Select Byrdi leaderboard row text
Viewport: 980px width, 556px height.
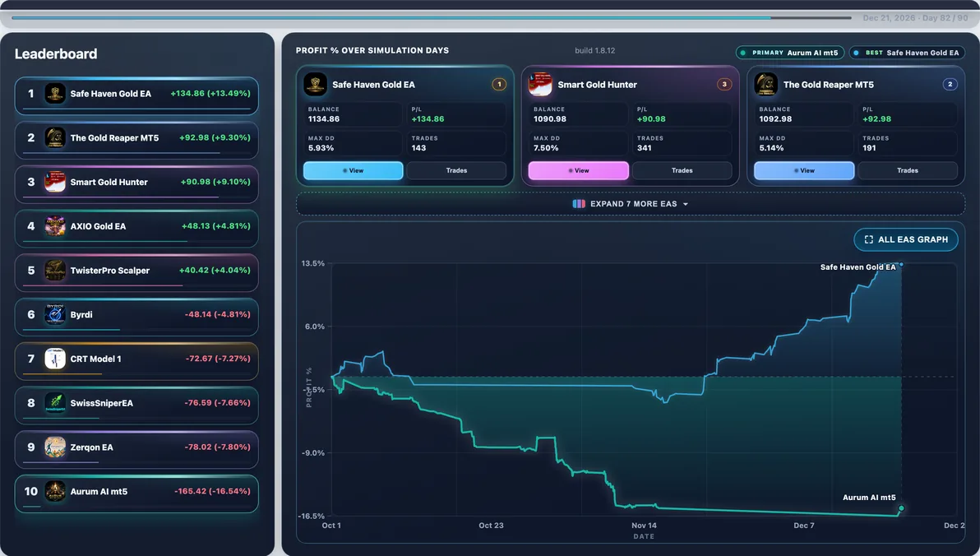pos(81,314)
